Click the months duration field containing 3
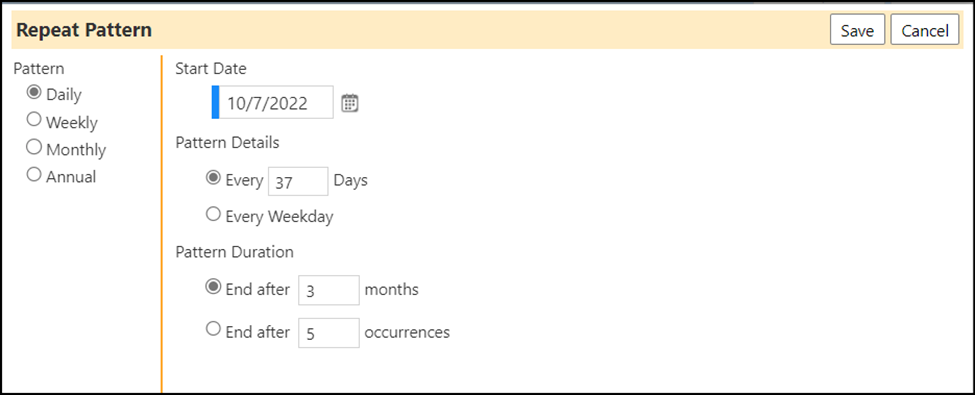This screenshot has width=975, height=395. pos(329,290)
